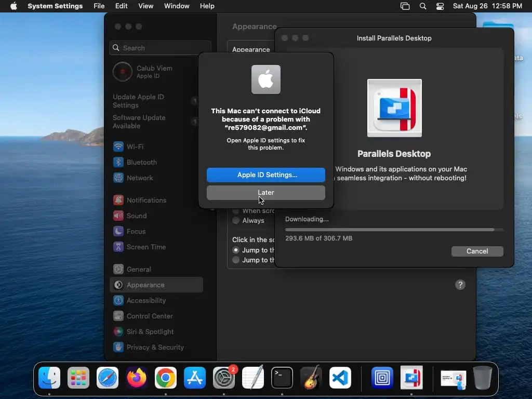Open the Window menu
This screenshot has width=532, height=399.
(177, 6)
